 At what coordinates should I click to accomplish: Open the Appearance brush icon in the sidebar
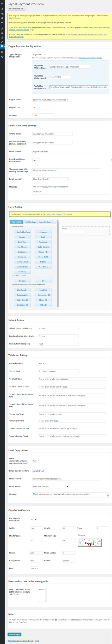click(2, 28)
